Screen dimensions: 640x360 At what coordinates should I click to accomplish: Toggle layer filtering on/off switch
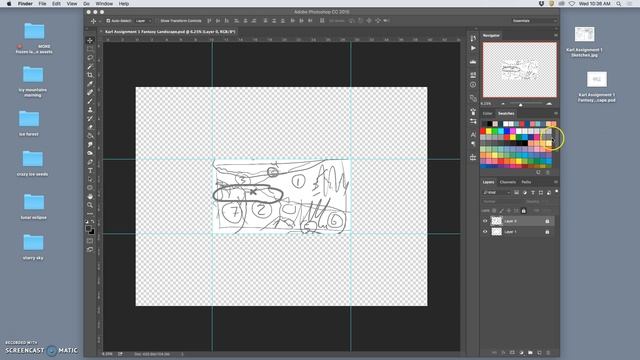tap(556, 191)
